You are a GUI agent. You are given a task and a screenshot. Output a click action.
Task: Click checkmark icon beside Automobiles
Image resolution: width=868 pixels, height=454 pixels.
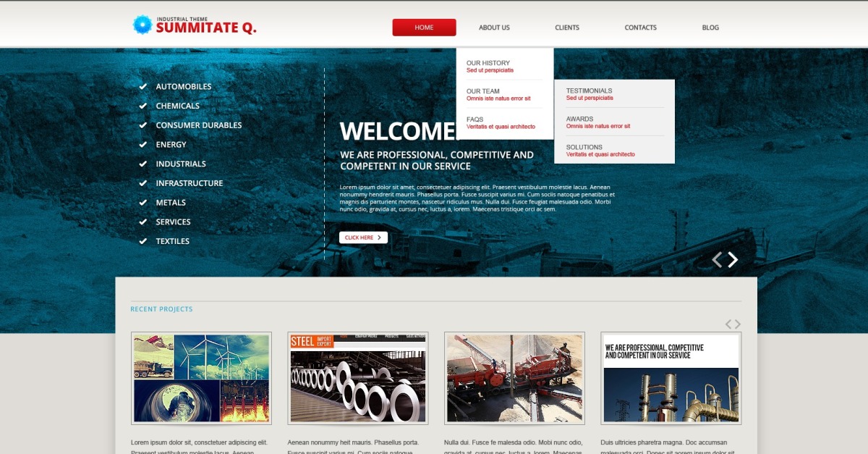143,87
